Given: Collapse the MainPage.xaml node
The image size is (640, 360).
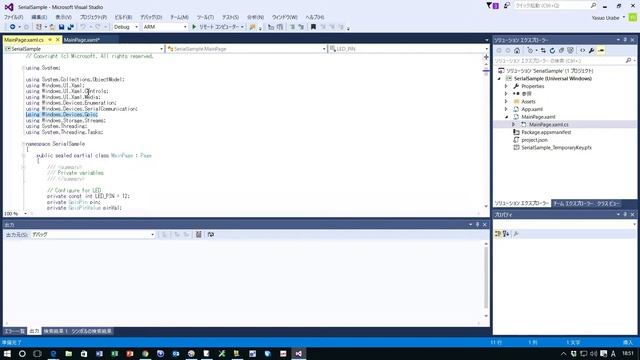Looking at the screenshot, I should point(507,117).
